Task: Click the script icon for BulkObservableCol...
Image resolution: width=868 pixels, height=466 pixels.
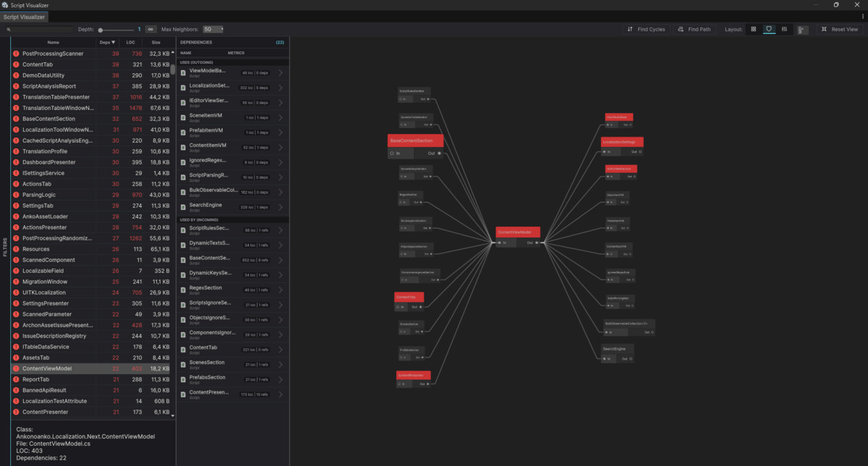Action: click(183, 192)
